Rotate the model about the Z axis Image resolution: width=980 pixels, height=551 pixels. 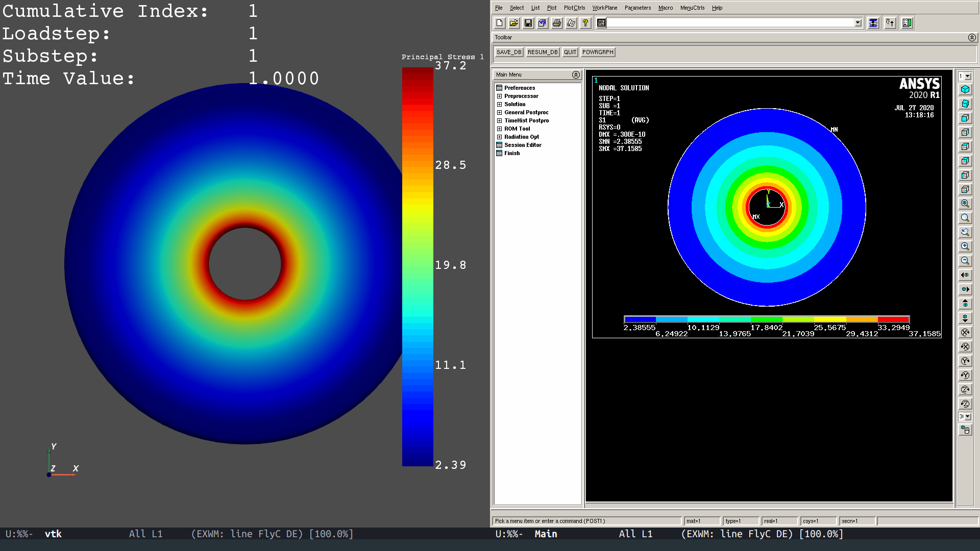coord(965,389)
